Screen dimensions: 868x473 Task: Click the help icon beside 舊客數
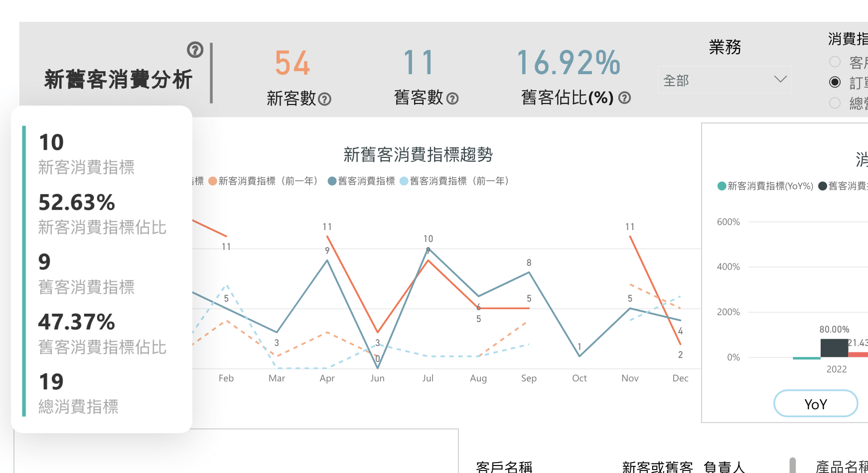(452, 99)
